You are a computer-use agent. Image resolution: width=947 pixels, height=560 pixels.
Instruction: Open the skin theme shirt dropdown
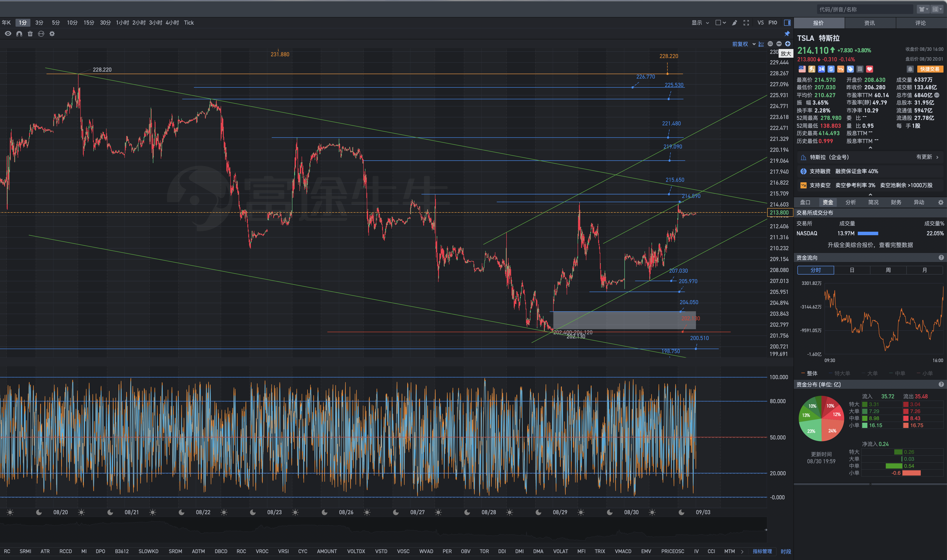coord(924,9)
